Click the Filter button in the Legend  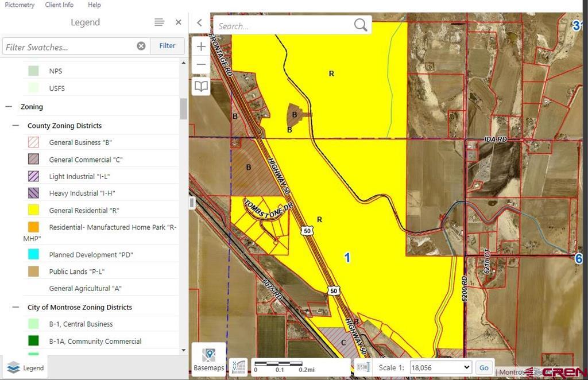click(167, 45)
